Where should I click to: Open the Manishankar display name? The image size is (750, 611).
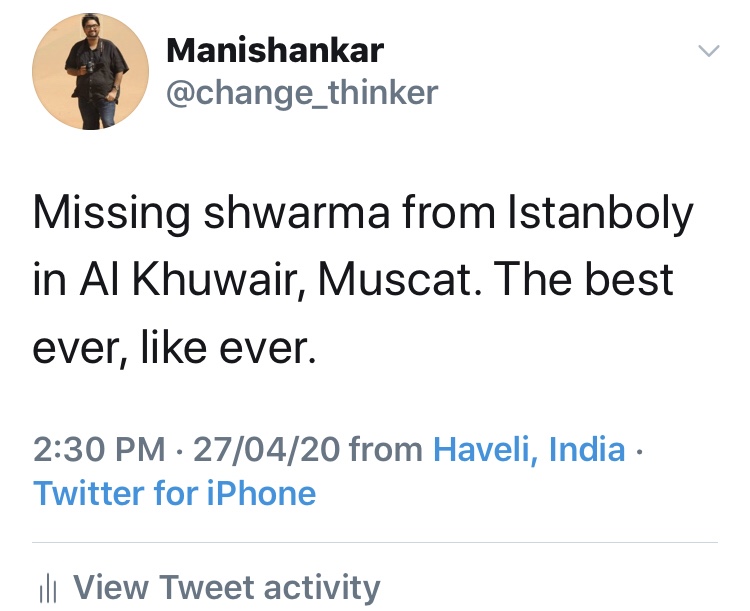point(274,49)
